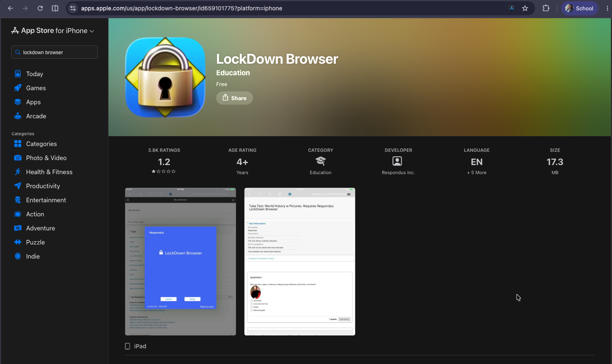Click the App Store logo icon

(15, 30)
